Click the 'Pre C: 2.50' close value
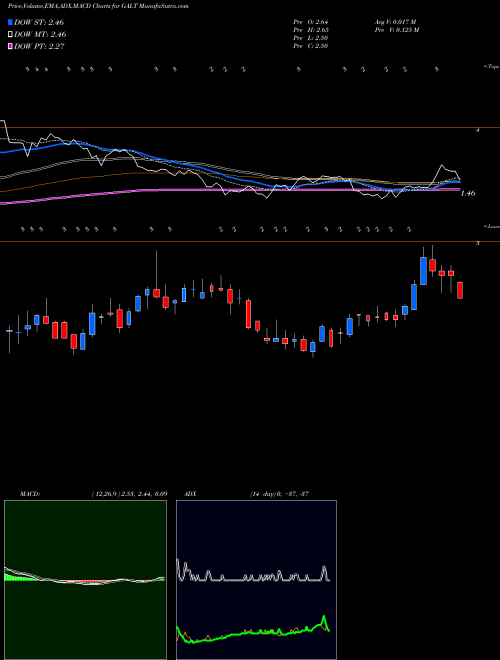500x660 pixels. [311, 46]
